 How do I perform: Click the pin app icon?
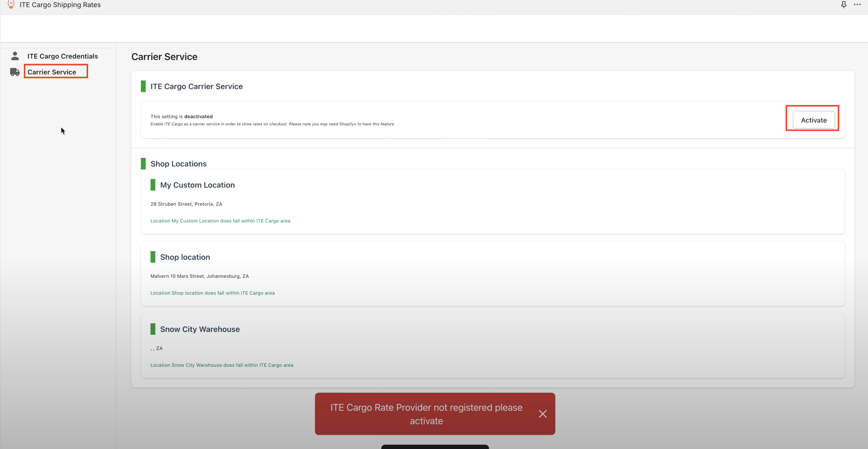coord(843,5)
